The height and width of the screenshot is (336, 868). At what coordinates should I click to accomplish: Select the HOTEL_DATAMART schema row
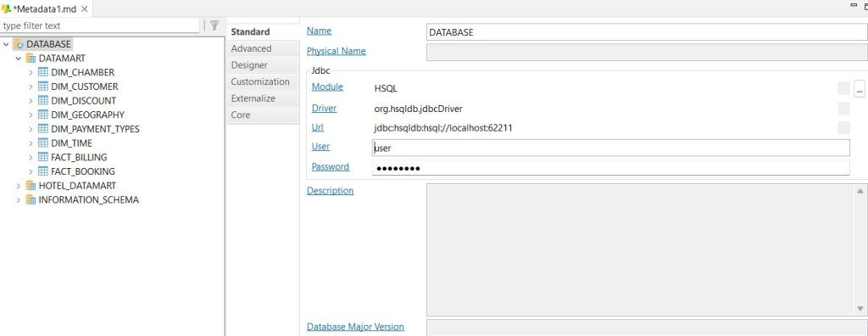(77, 186)
